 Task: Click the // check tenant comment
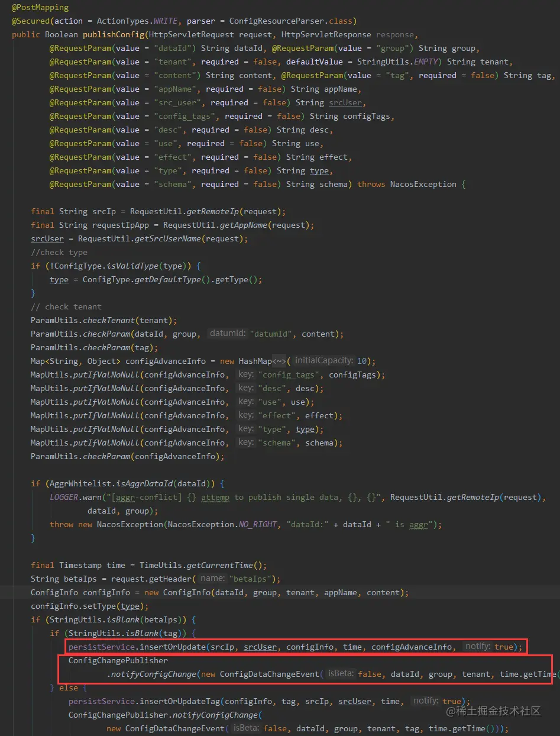click(66, 307)
